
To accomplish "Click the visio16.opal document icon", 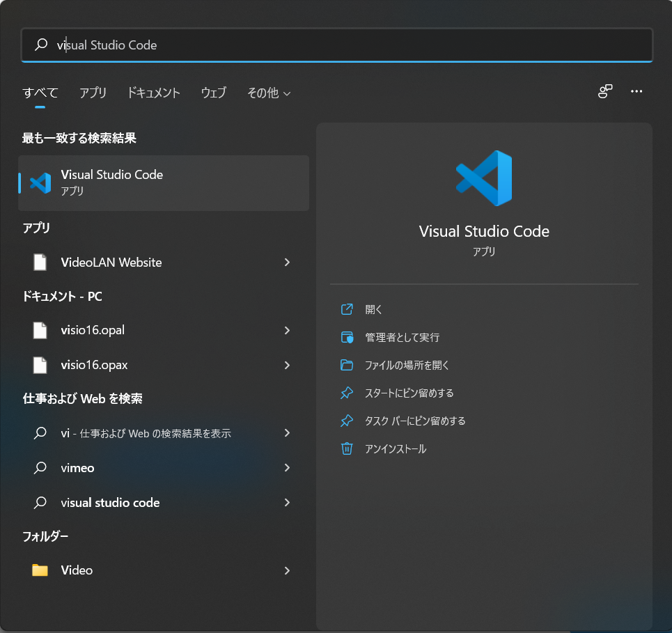I will coord(40,331).
